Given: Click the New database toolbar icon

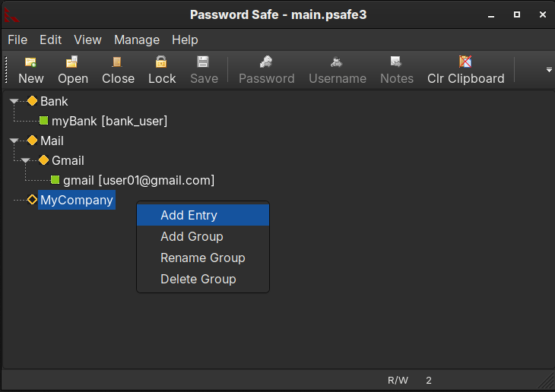Looking at the screenshot, I should pos(31,62).
